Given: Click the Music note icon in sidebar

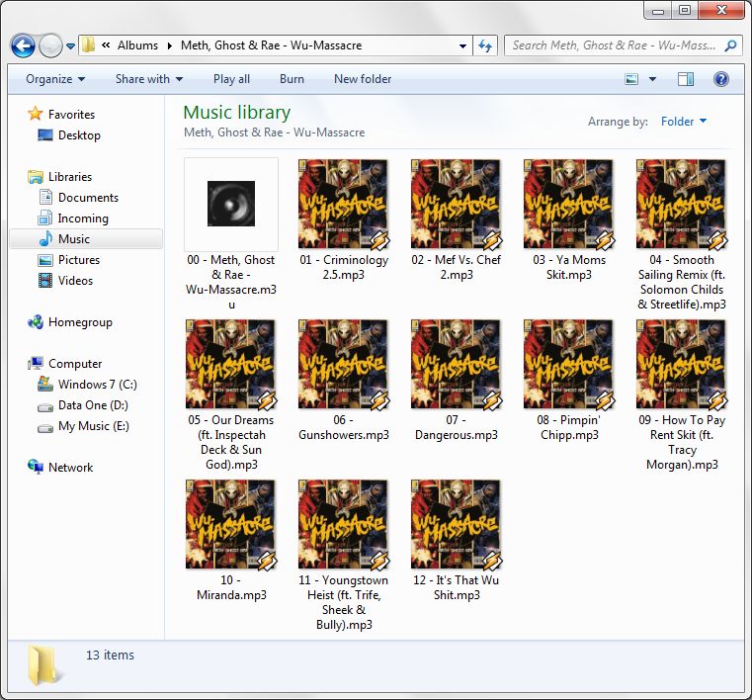Looking at the screenshot, I should (45, 238).
